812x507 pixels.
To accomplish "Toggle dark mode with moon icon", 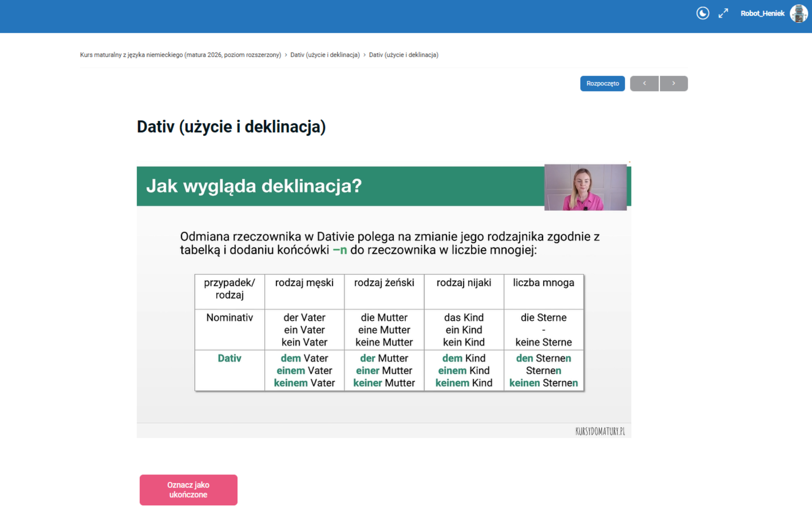I will pyautogui.click(x=702, y=14).
